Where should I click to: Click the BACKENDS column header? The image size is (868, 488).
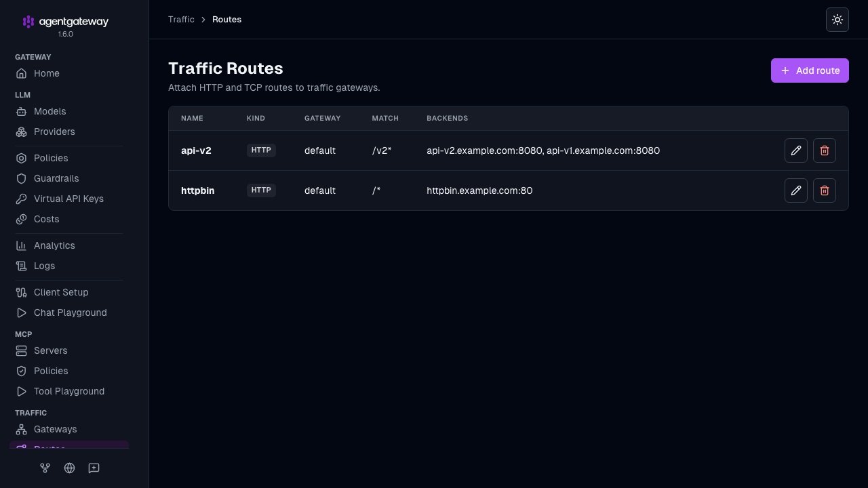(447, 118)
